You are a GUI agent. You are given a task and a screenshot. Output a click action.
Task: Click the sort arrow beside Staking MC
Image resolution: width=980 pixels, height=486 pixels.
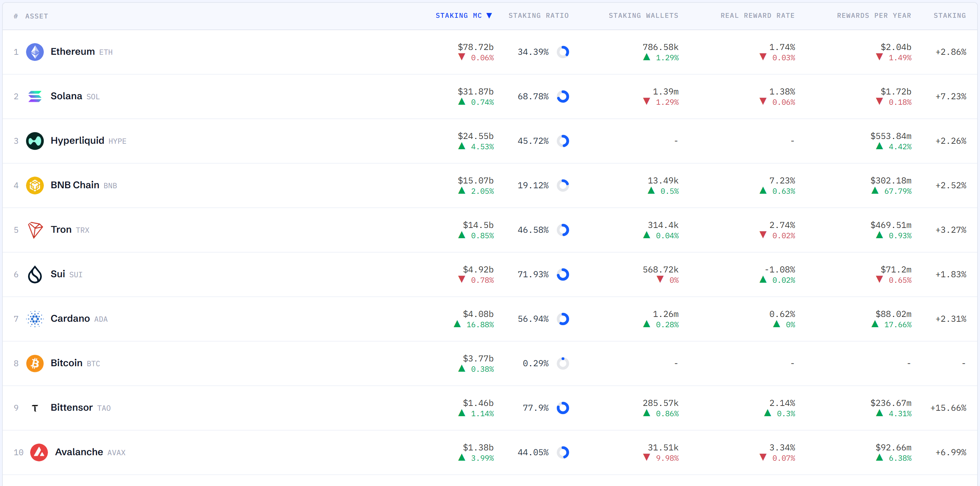489,16
